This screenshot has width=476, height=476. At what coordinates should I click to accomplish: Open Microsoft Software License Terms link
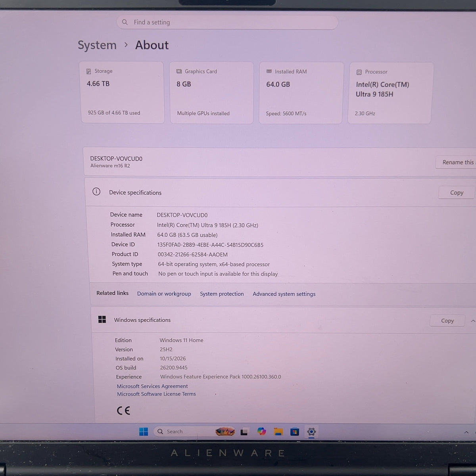[x=156, y=394]
